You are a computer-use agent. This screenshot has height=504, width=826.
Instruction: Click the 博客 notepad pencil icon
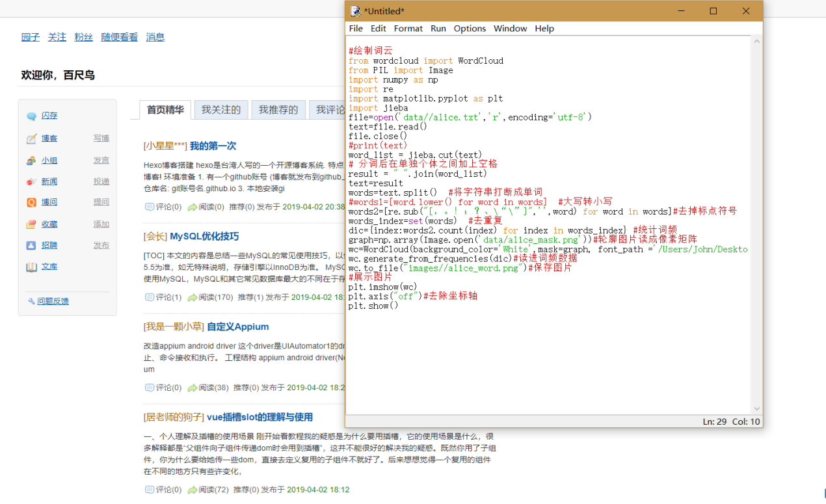[31, 139]
